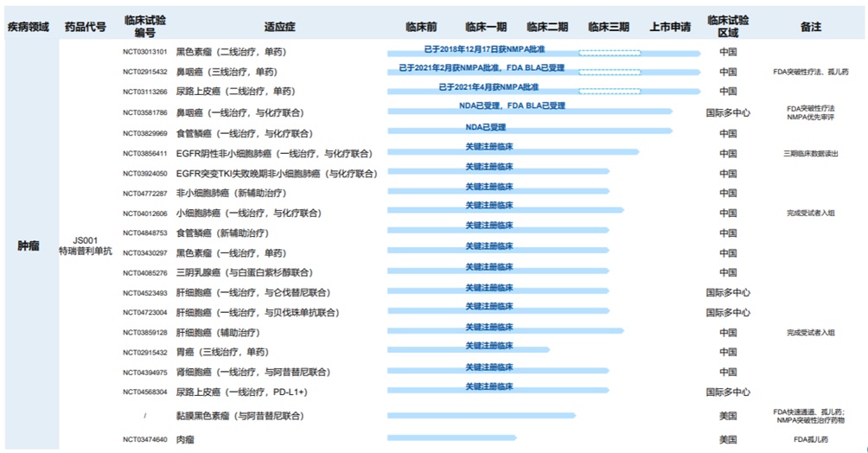Click indication 小细胞肺癌（一线治疗，与化疗联合）
The height and width of the screenshot is (453, 868).
tap(249, 214)
